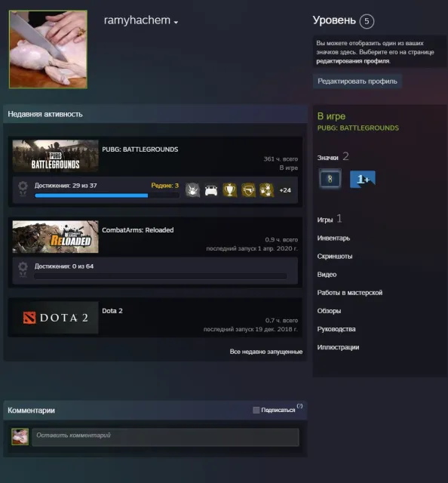
Task: Click the Редактировать профиль button
Action: tap(357, 82)
